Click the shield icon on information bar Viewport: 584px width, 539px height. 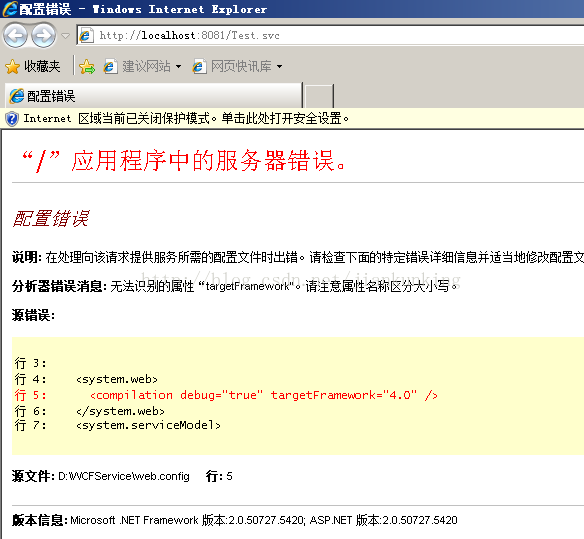point(12,119)
